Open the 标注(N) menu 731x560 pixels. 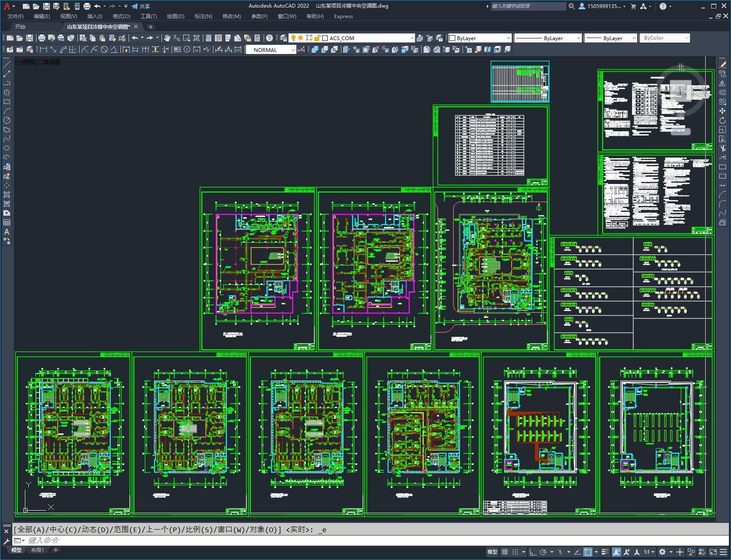click(203, 16)
